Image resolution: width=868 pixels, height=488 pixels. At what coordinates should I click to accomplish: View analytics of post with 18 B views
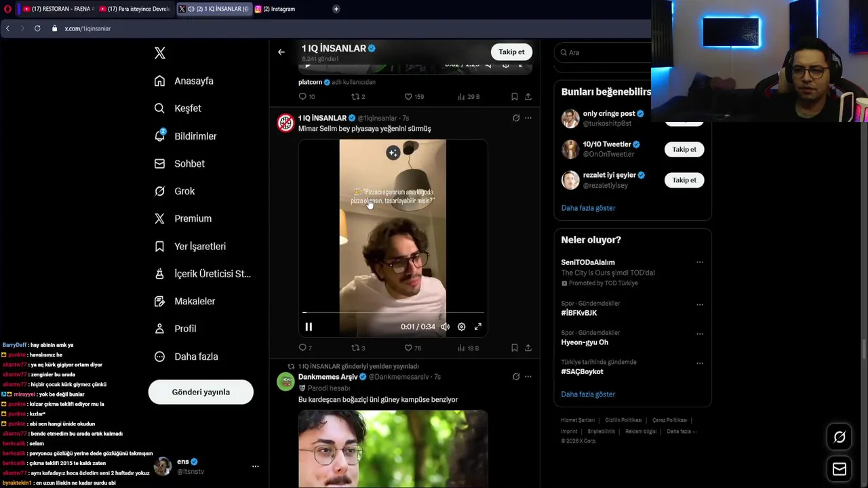point(468,348)
